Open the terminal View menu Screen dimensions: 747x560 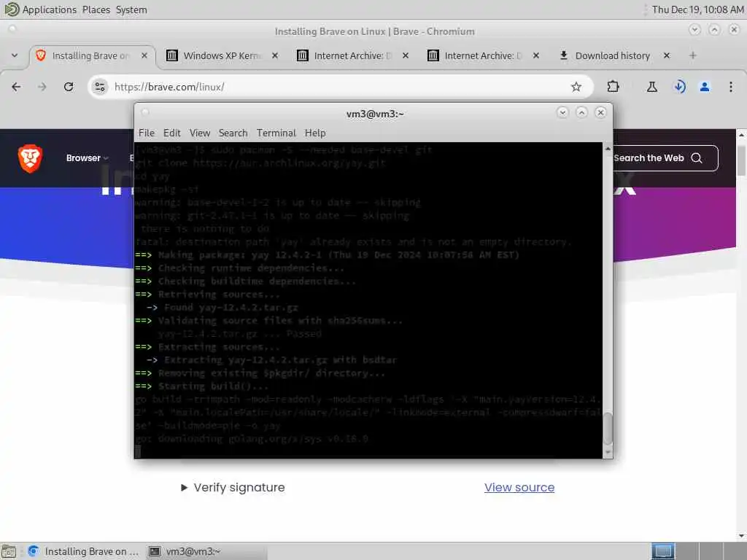pyautogui.click(x=200, y=133)
